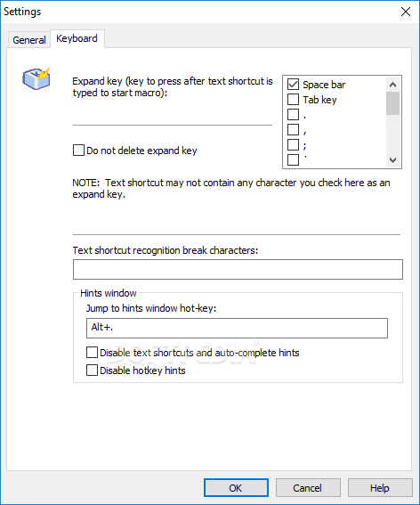The width and height of the screenshot is (420, 505).
Task: Click the NOTE text about expand key characters
Action: (x=231, y=189)
